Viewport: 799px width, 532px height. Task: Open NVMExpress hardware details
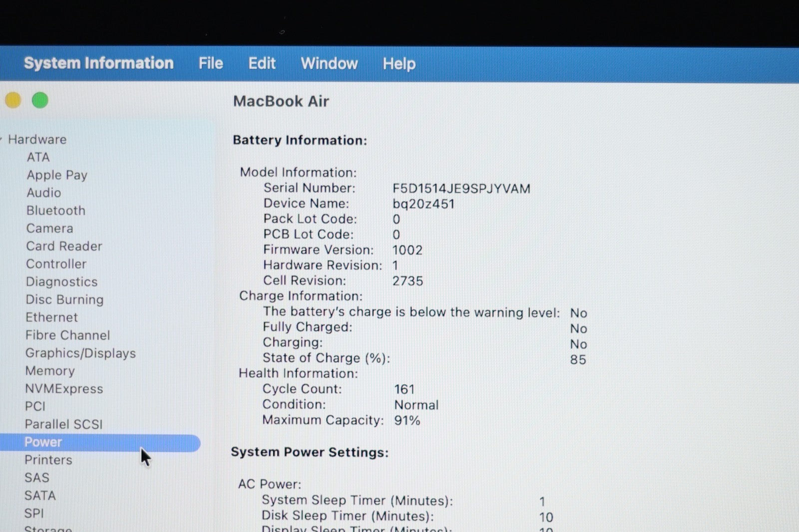pos(64,389)
